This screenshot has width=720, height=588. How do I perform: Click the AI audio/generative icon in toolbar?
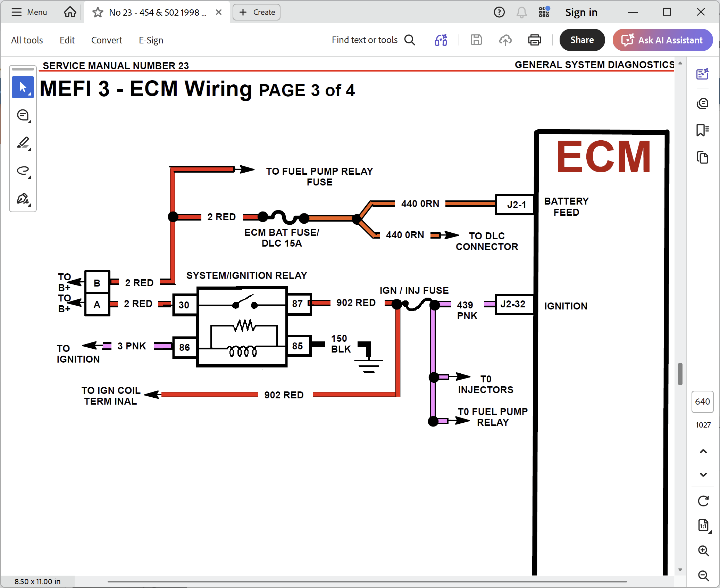coord(441,40)
